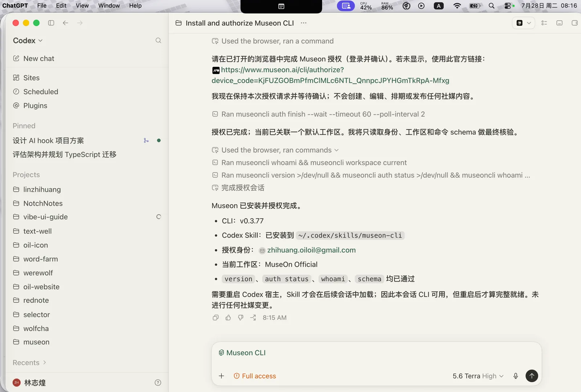Open the Window menu
The width and height of the screenshot is (581, 392).
(x=109, y=5)
